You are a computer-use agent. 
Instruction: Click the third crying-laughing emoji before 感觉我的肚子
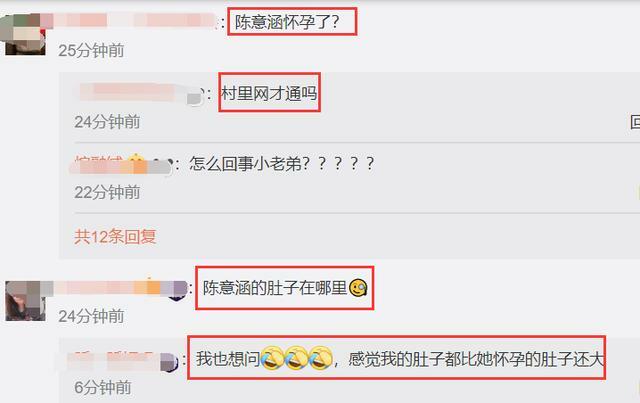point(321,358)
